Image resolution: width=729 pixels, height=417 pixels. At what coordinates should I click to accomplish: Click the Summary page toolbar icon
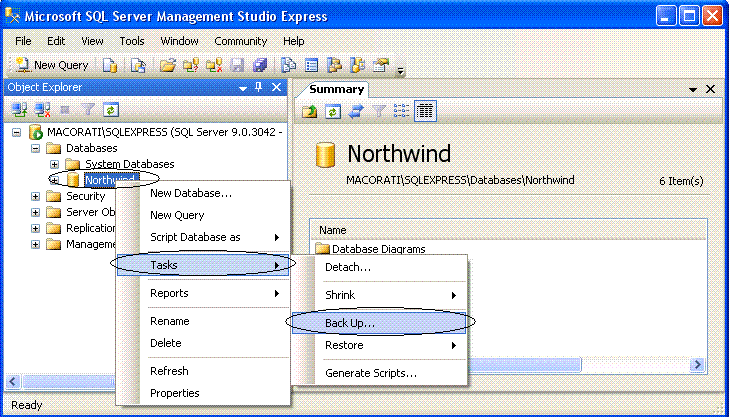(311, 65)
